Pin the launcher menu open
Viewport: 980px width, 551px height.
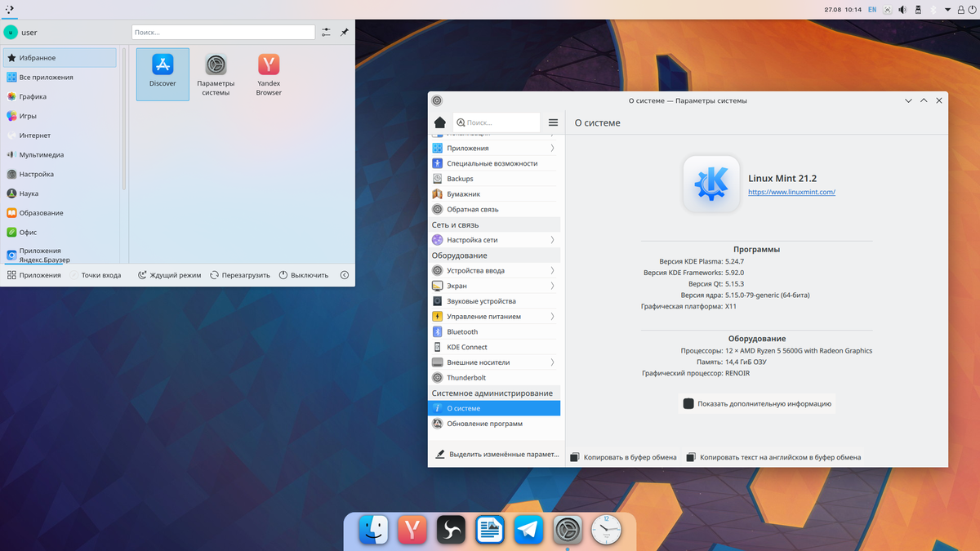click(344, 32)
